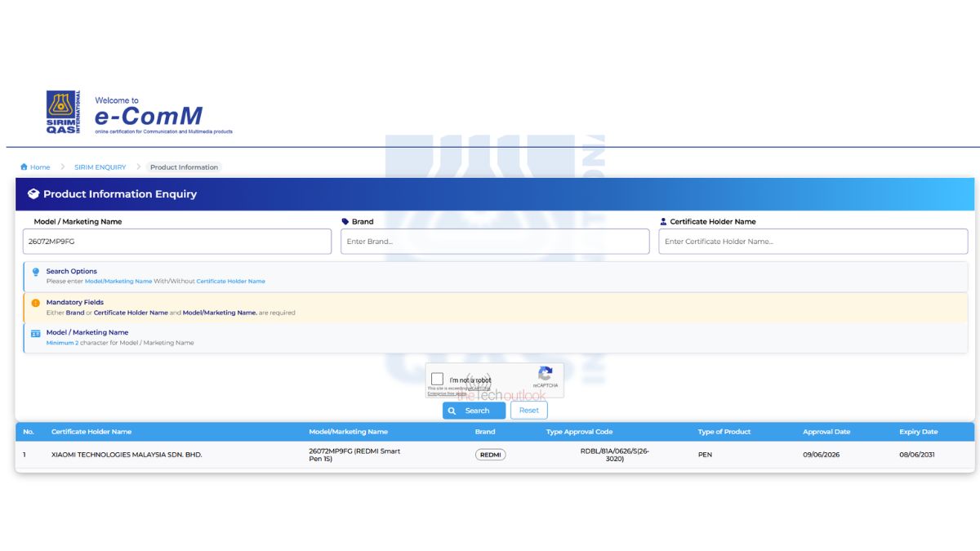Click the e-ComM site title
The height and width of the screenshot is (551, 980).
click(148, 117)
